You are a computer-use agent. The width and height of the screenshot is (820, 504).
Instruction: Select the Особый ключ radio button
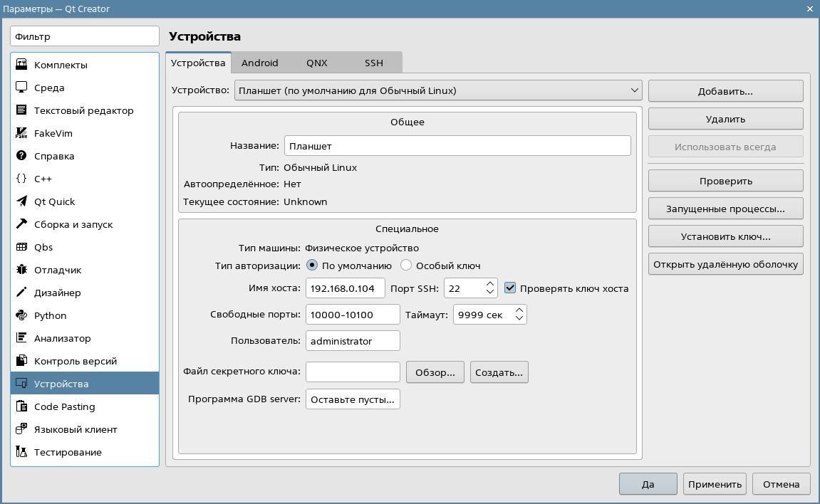(x=407, y=266)
